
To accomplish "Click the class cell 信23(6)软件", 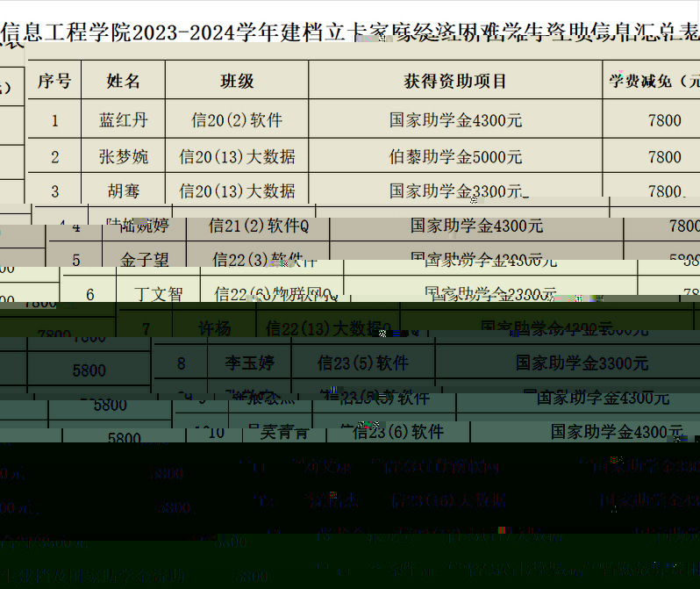I will pyautogui.click(x=397, y=432).
